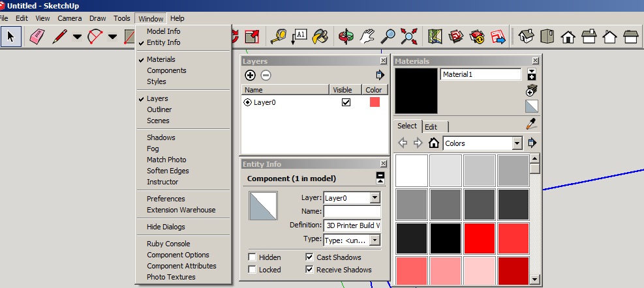Select the Eraser tool

[37, 36]
